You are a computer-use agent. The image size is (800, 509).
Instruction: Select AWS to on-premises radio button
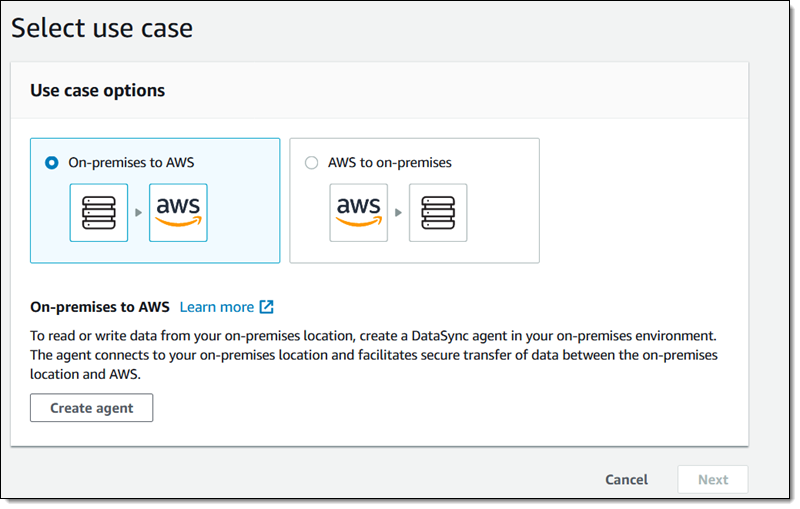pos(311,163)
